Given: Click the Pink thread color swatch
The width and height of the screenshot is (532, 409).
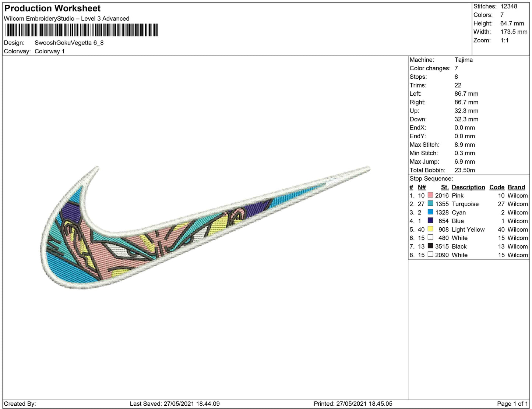Looking at the screenshot, I should point(430,195).
